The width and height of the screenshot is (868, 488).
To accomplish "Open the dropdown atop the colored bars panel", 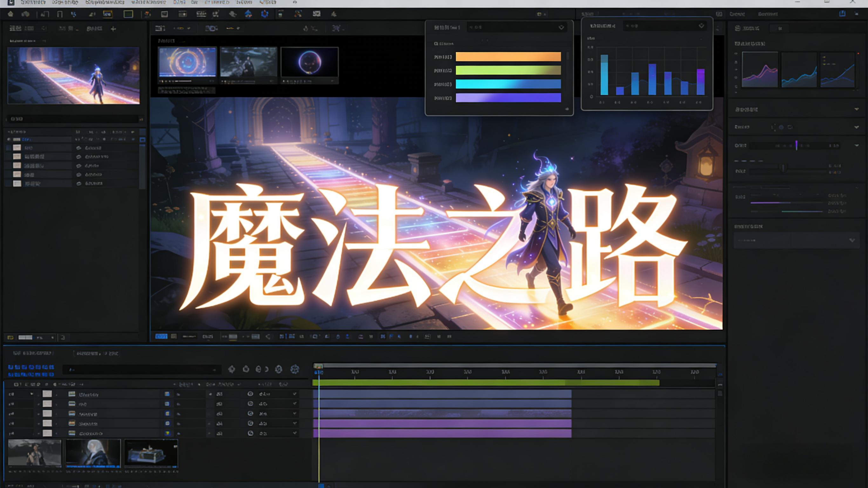I will [x=561, y=27].
